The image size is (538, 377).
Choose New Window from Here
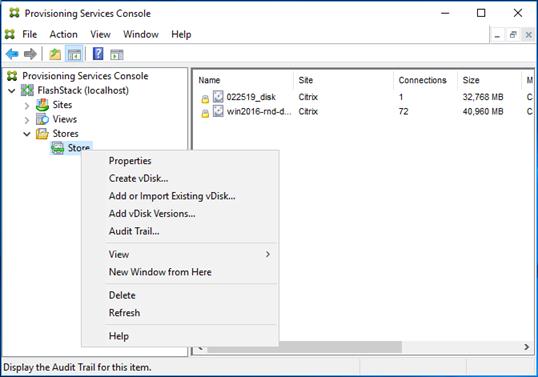click(160, 272)
